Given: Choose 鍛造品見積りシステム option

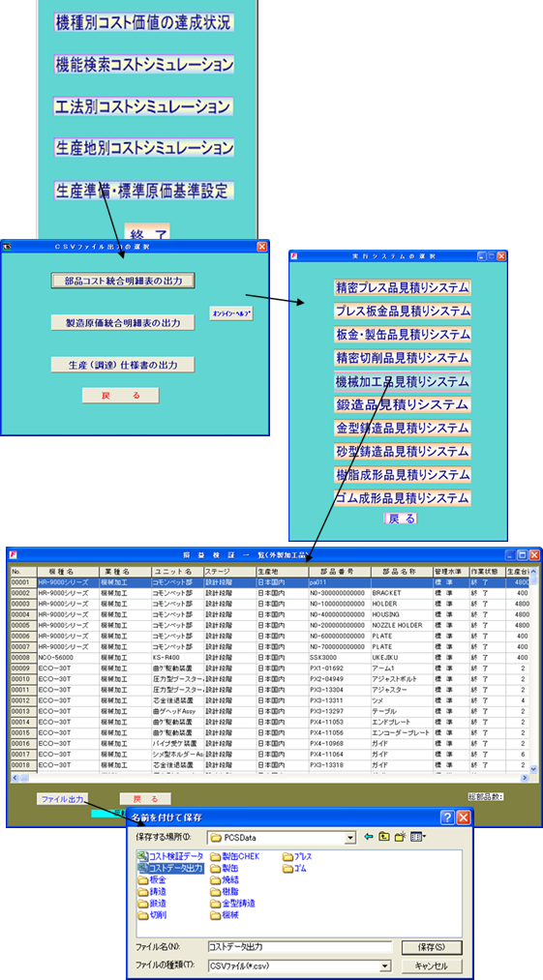Looking at the screenshot, I should coord(403,404).
